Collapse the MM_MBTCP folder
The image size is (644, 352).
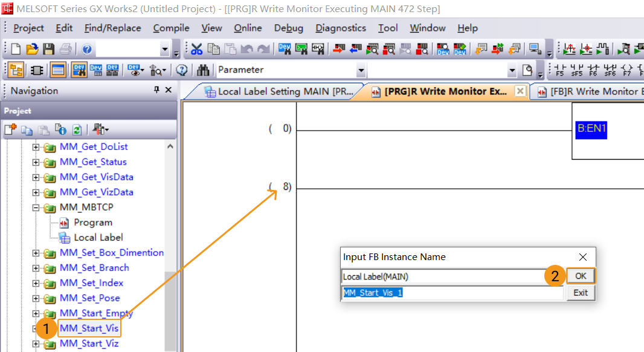pyautogui.click(x=36, y=207)
